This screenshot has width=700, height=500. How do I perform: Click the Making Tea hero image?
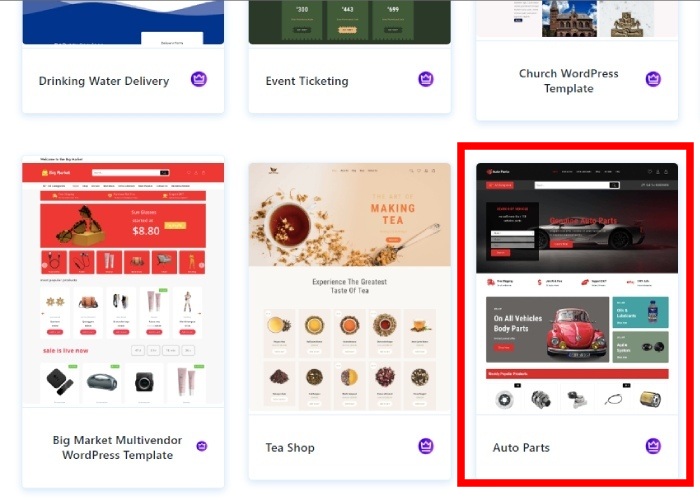[350, 215]
